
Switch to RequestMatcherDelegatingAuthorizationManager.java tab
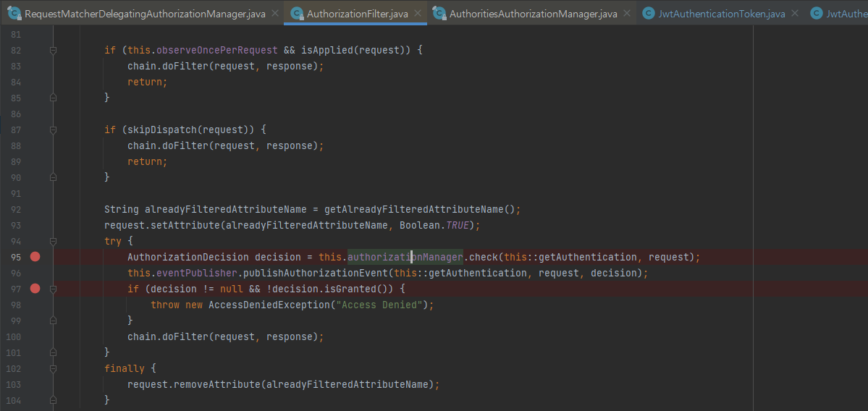click(x=144, y=14)
